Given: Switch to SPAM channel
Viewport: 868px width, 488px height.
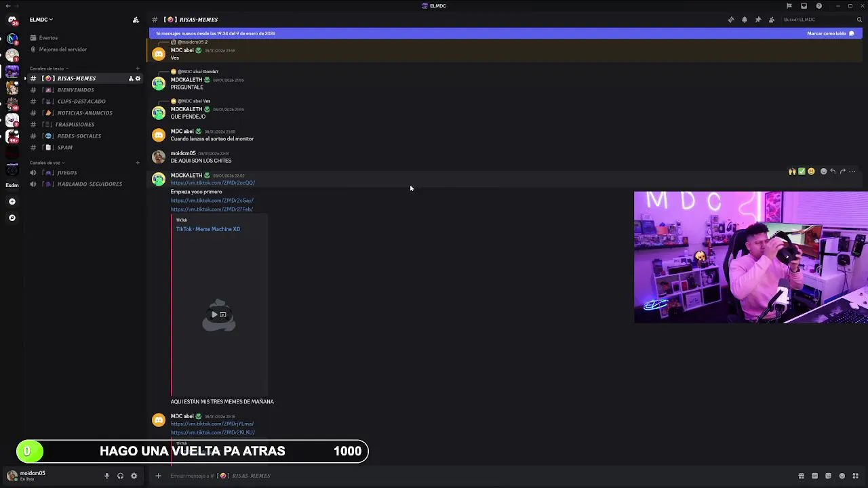Looking at the screenshot, I should pyautogui.click(x=83, y=148).
